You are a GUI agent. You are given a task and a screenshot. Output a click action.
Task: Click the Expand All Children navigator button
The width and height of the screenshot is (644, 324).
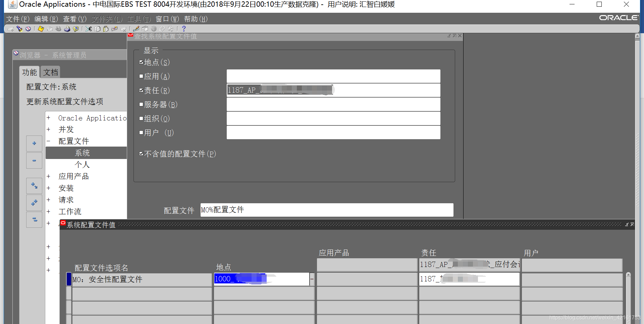coord(34,186)
